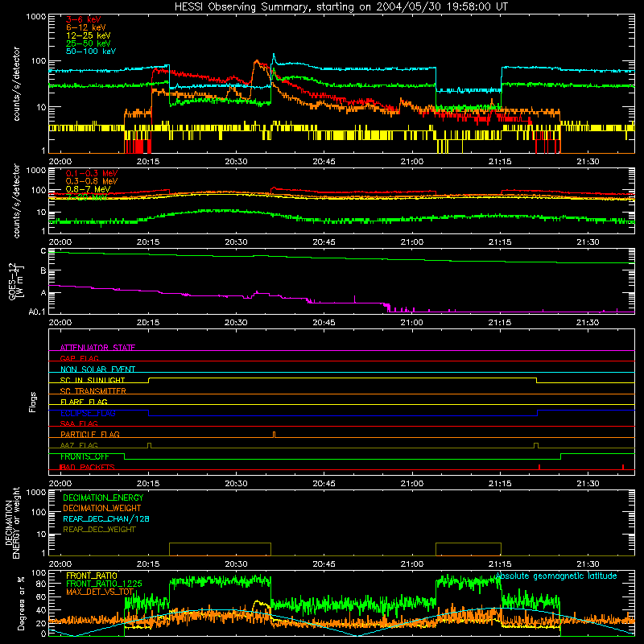The width and height of the screenshot is (644, 644).
Task: Click the NON_SOLAR_EVENT flag label
Action: 97,369
